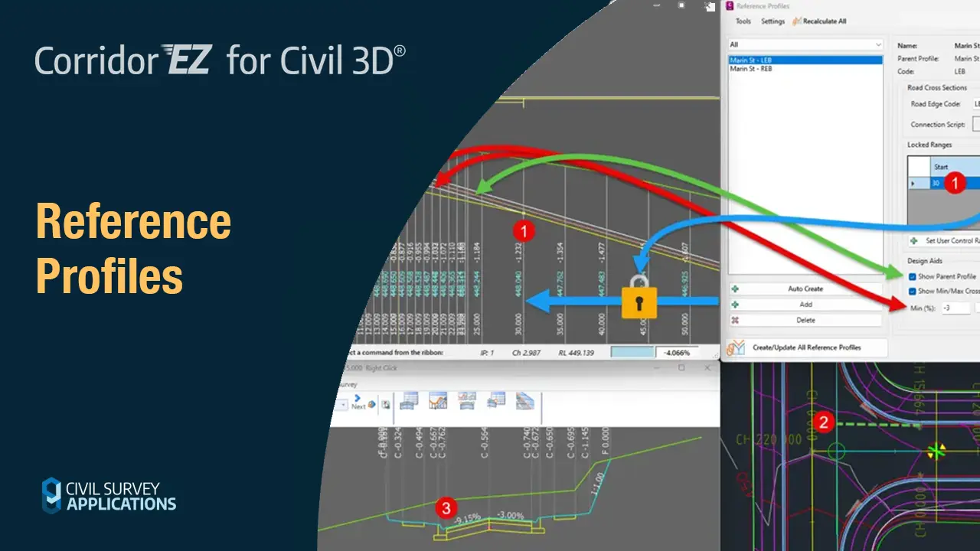Open the Tools menu in Reference Profiles

pos(743,21)
